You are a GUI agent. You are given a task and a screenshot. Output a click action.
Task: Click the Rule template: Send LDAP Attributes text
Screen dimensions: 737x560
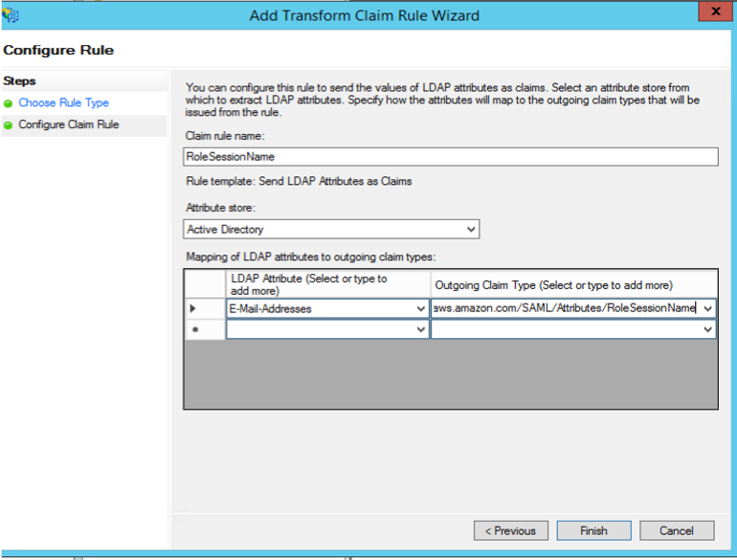click(299, 181)
